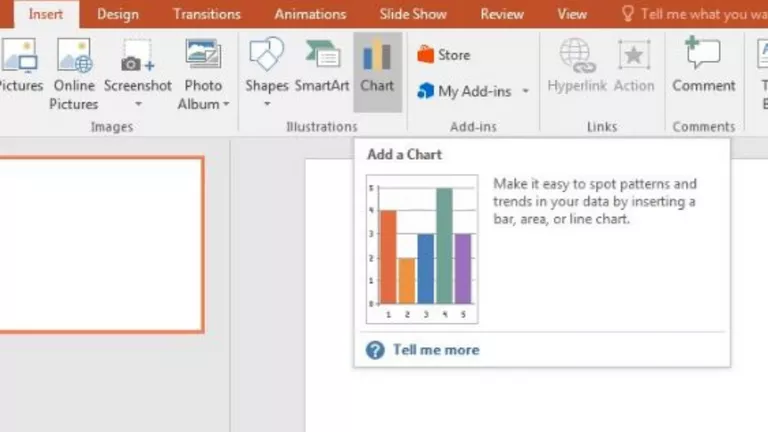Click the Tell me what you want box
This screenshot has height=432, width=768.
coord(694,14)
